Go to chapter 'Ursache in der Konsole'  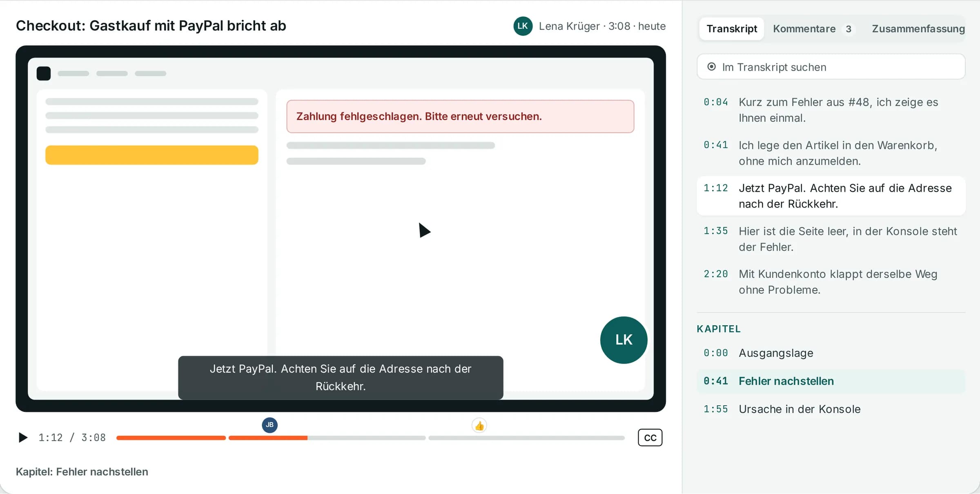831,409
